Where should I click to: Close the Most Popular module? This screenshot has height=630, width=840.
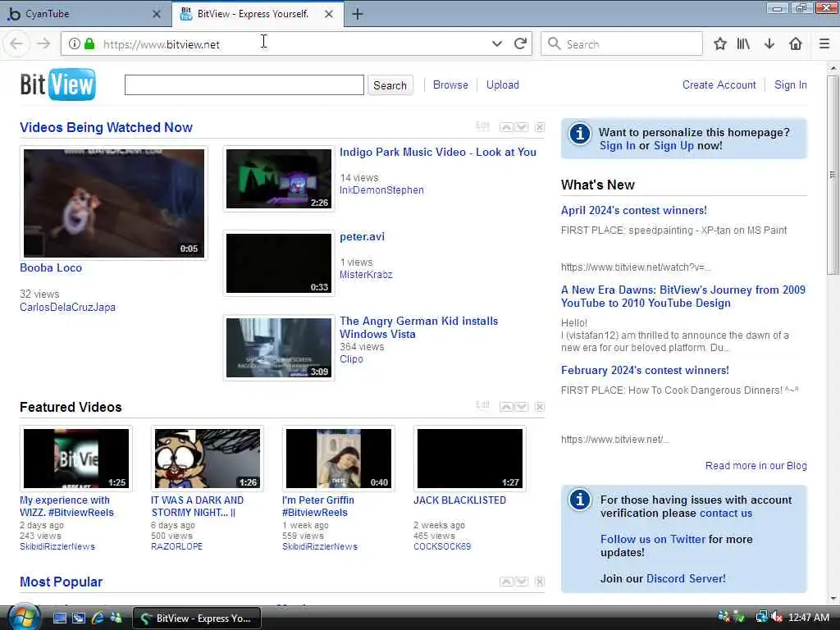tap(540, 582)
